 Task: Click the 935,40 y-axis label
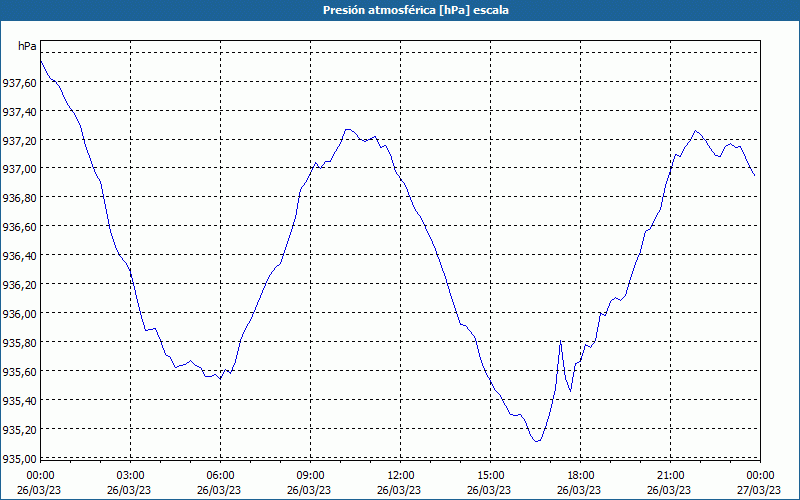point(19,401)
